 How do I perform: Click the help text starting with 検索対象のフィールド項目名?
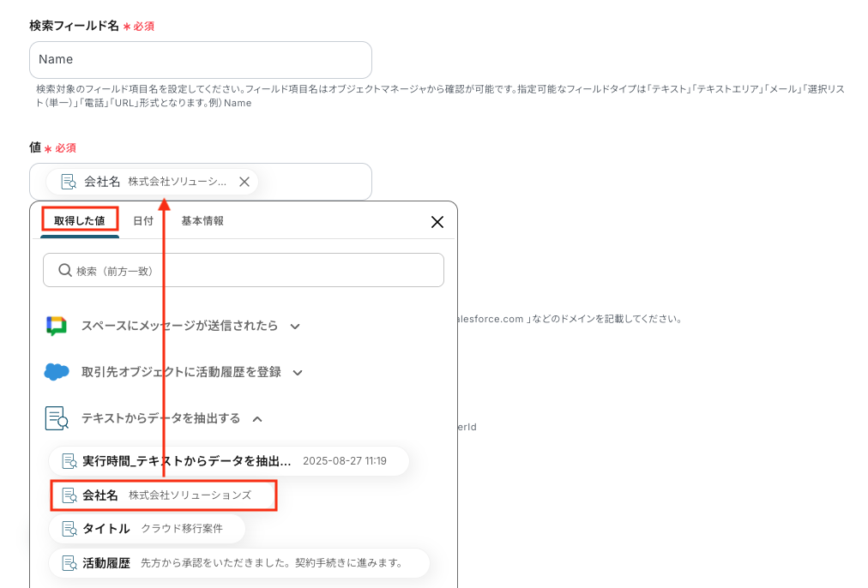tap(440, 96)
